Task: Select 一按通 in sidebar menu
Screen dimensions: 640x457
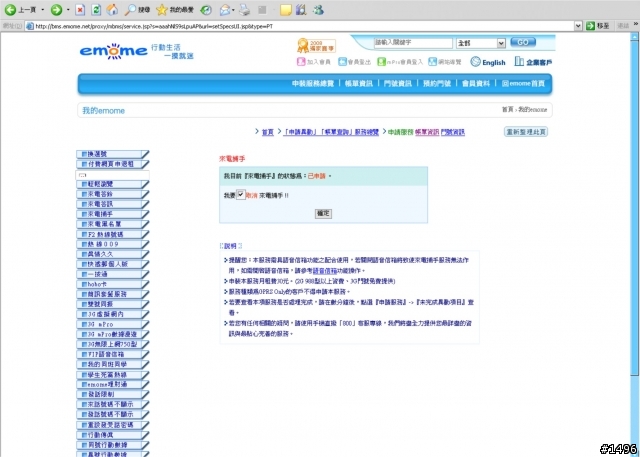Action: click(113, 274)
